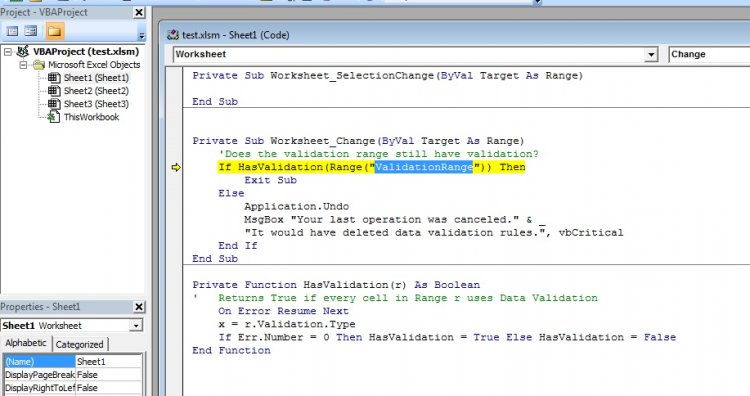750x396 pixels.
Task: Collapse the Microsoft Excel Objects folder
Action: 22,65
